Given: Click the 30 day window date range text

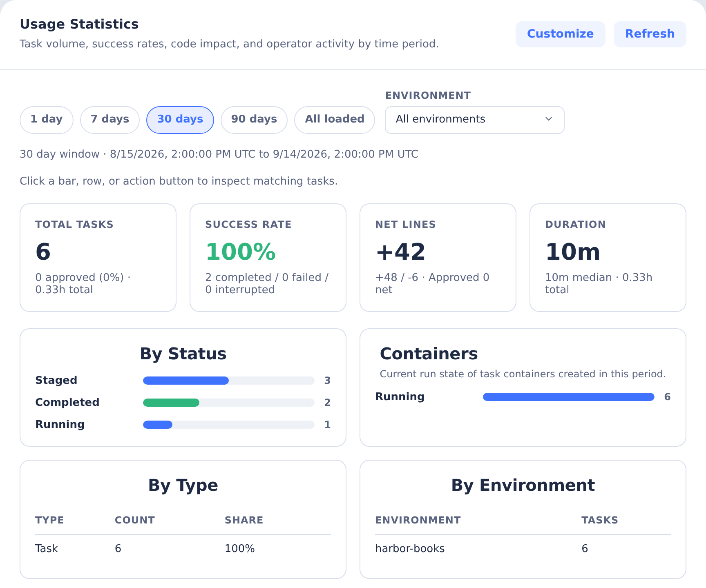Looking at the screenshot, I should click(x=219, y=154).
